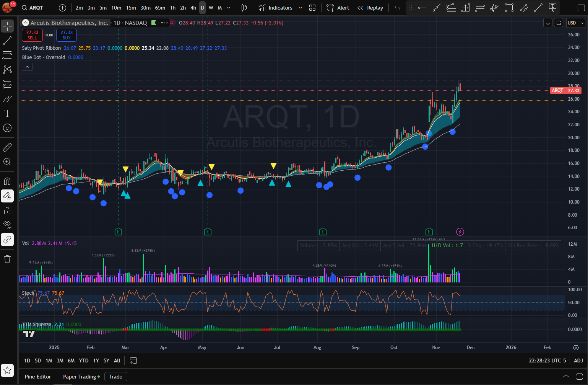Select the Saty Pivot Ribbon indicator label
The height and width of the screenshot is (385, 588).
point(41,48)
